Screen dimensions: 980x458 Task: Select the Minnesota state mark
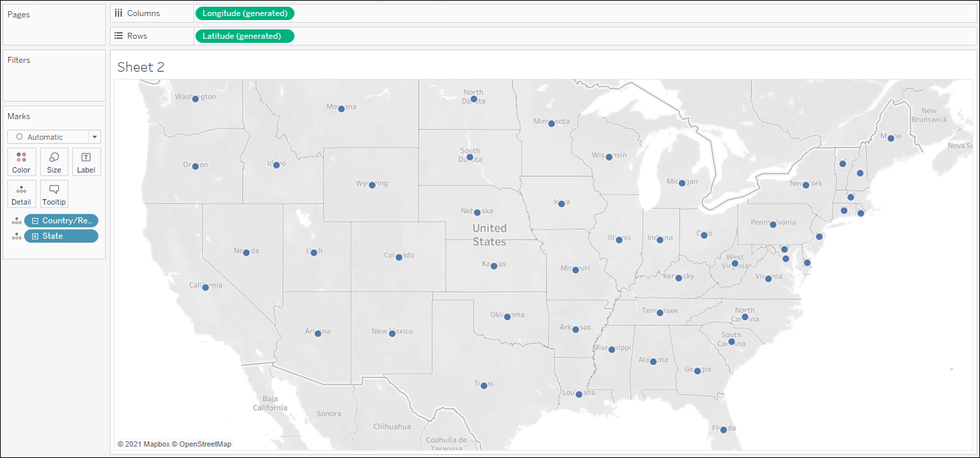click(551, 123)
